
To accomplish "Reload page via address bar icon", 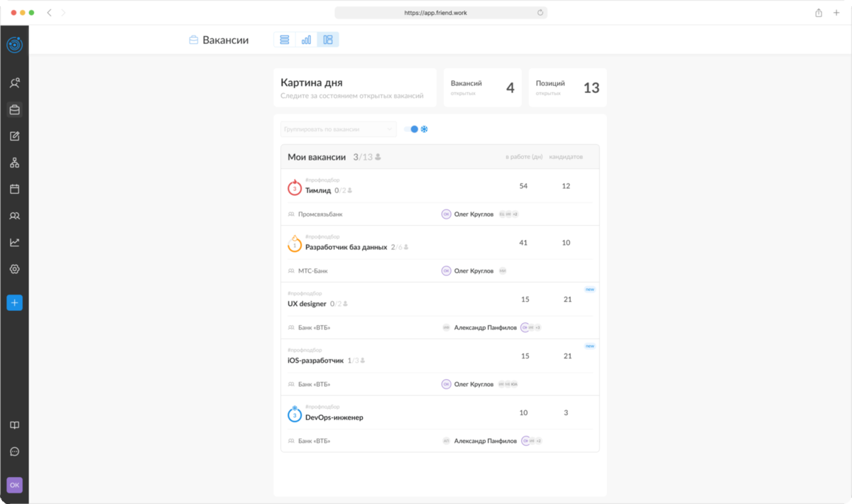I will (x=540, y=13).
